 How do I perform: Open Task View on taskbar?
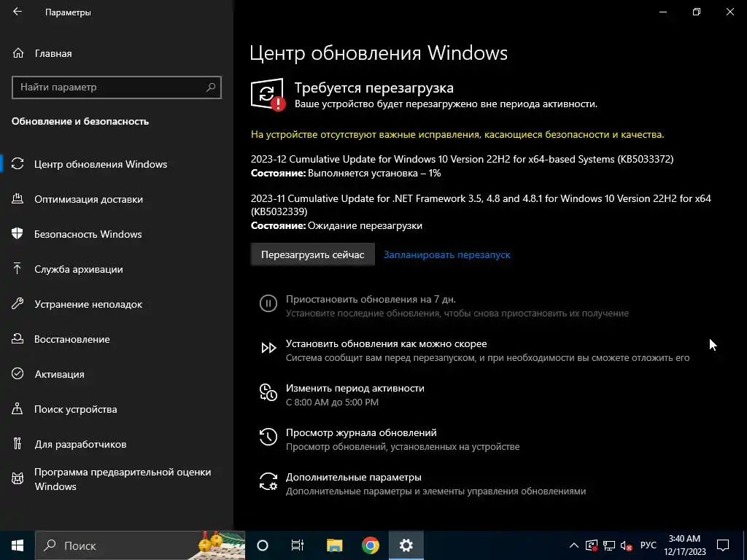(x=298, y=545)
